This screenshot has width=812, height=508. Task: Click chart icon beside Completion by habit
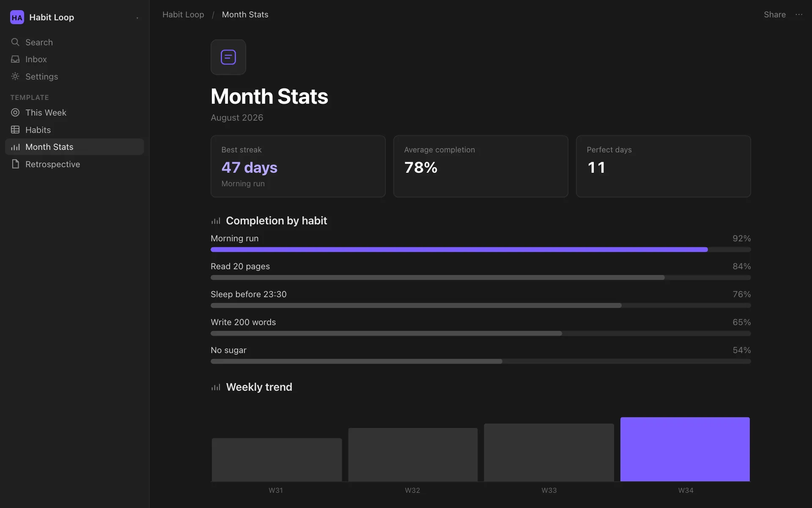click(x=216, y=221)
